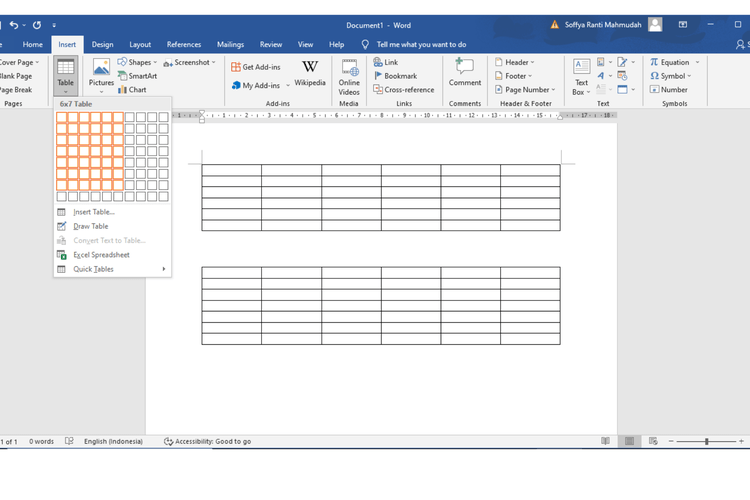This screenshot has width=750, height=500.
Task: Insert a Bookmark link
Action: coord(395,76)
